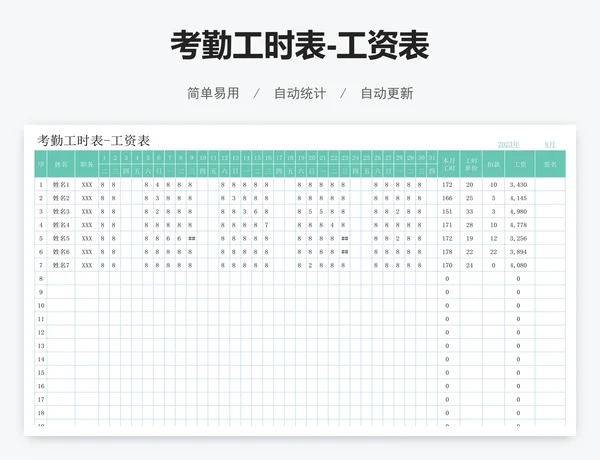Click the 4,778 salary cell
600x460 pixels.
click(518, 225)
